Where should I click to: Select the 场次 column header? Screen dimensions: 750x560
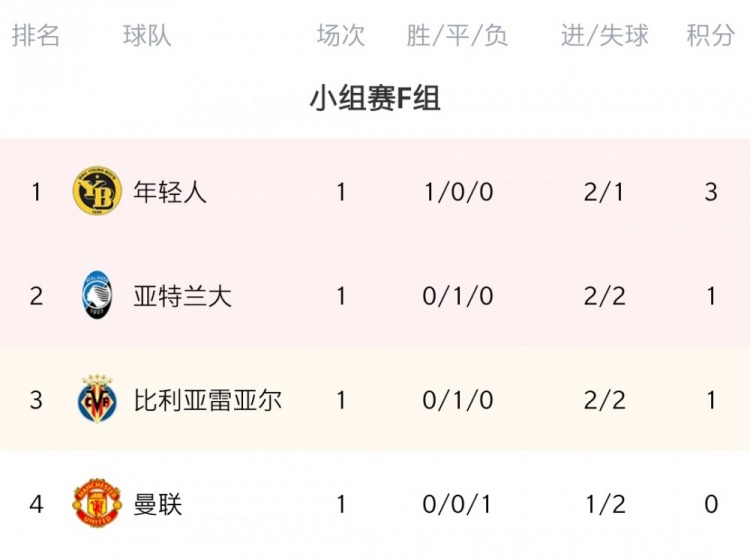tap(341, 35)
